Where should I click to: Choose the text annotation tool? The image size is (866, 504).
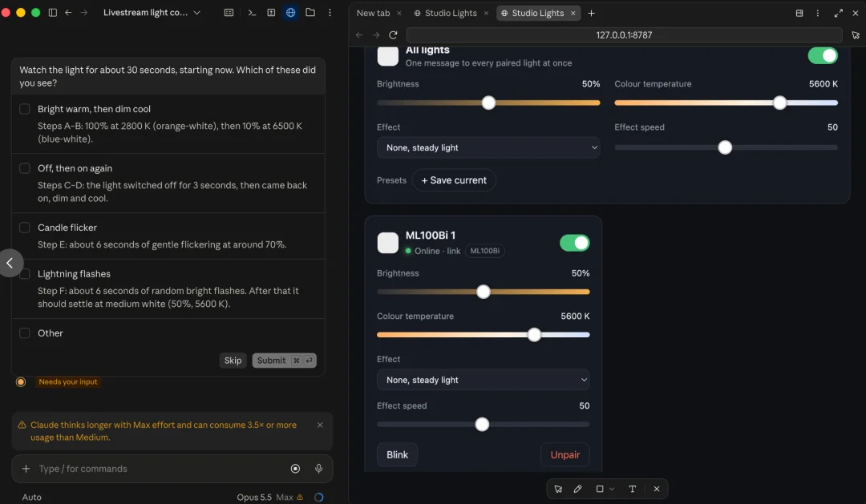633,489
